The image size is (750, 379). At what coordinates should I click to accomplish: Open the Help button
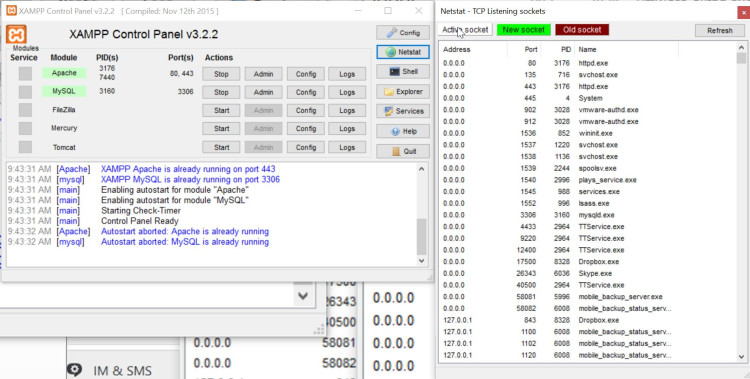coord(403,131)
